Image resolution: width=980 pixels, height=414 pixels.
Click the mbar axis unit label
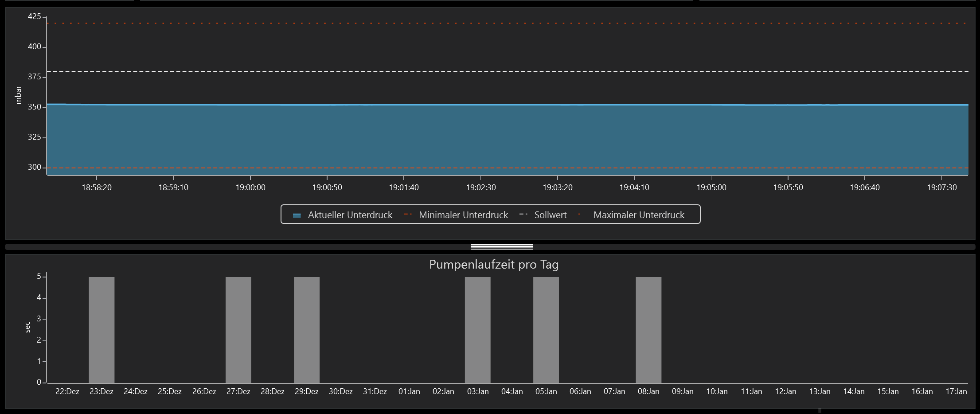[18, 95]
